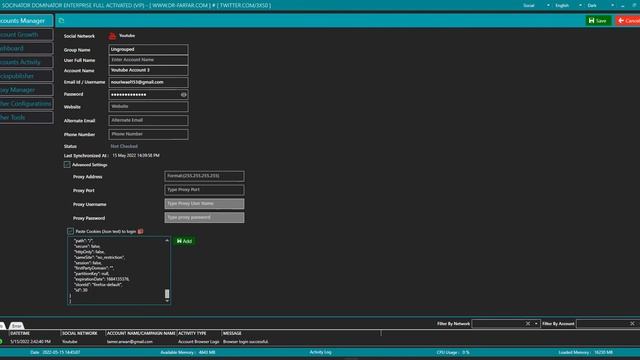Add the pasted cookies with Add button
This screenshot has height=360, width=640.
pyautogui.click(x=184, y=241)
